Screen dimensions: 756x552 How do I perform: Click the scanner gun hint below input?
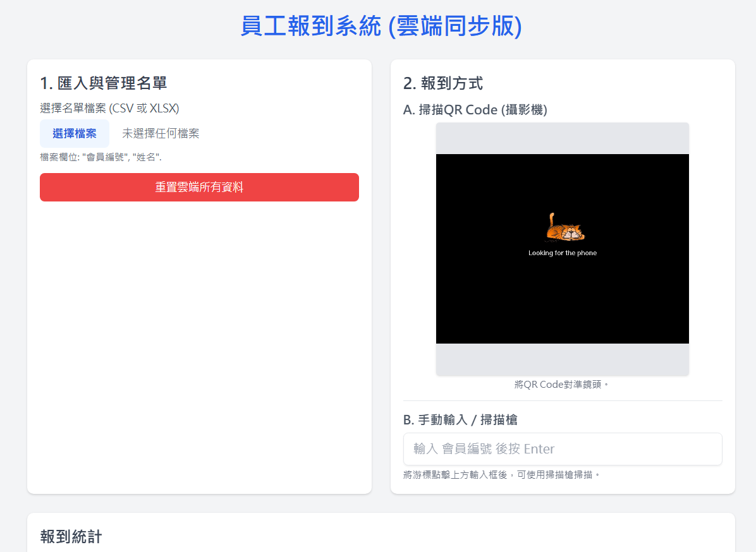501,474
